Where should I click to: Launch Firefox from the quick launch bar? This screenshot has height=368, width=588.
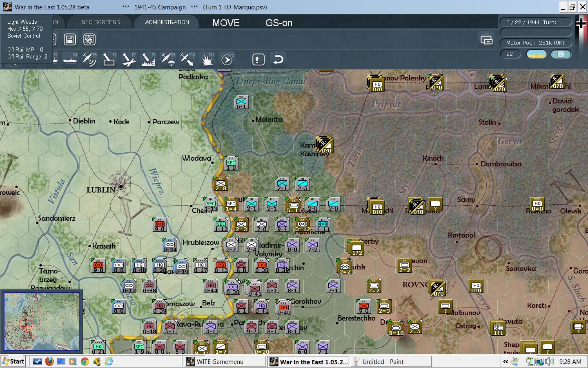coord(49,361)
